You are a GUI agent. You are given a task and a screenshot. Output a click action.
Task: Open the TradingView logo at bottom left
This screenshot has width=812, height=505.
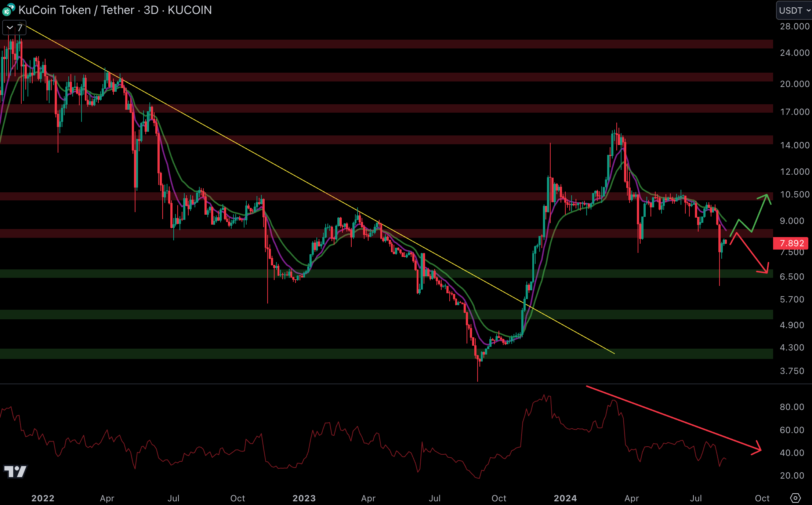pos(15,472)
